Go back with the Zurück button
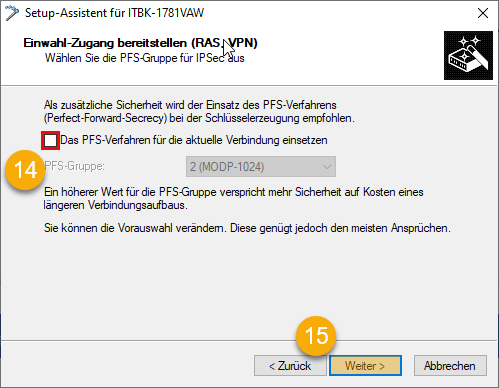 tap(290, 366)
